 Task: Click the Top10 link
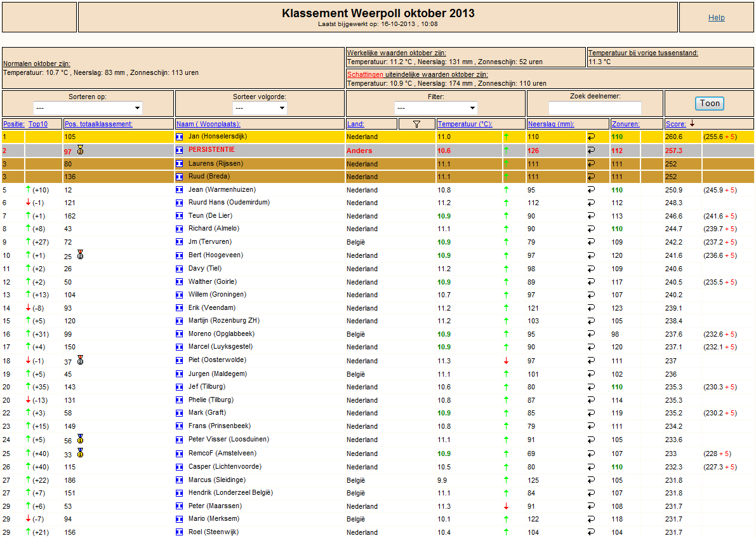[38, 124]
